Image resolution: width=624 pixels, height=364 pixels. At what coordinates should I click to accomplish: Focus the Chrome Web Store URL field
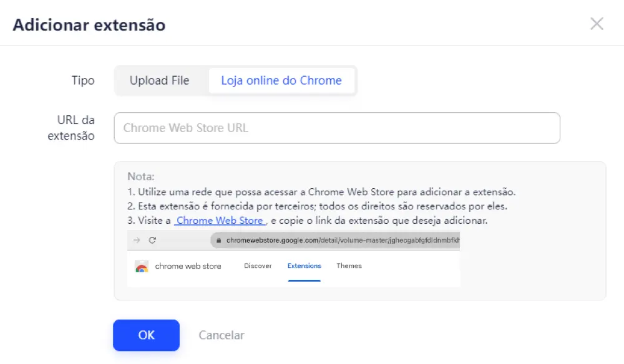[337, 128]
